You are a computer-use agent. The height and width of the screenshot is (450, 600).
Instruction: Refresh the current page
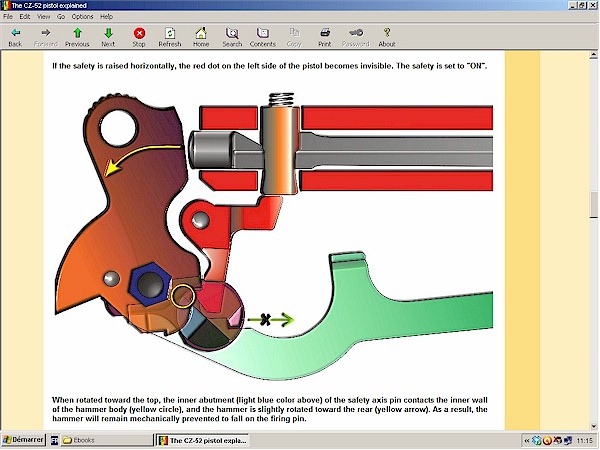170,37
